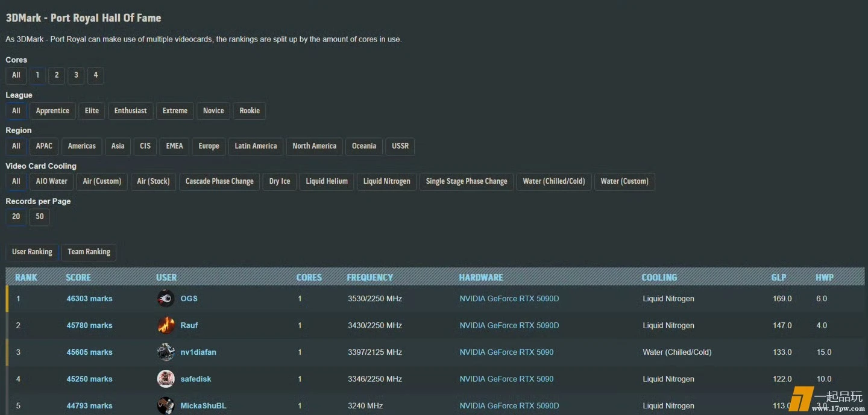This screenshot has width=868, height=415.
Task: Open the 44793 marks score link
Action: [89, 406]
